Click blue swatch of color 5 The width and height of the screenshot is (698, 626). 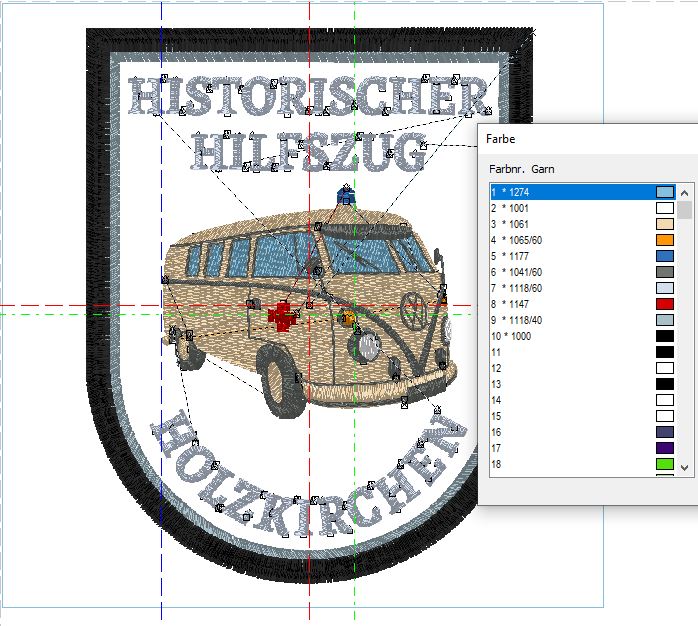tap(665, 256)
